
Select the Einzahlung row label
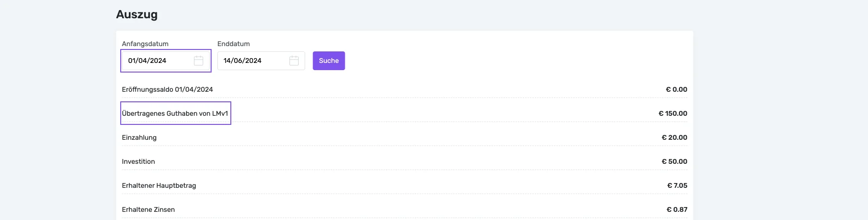point(139,137)
